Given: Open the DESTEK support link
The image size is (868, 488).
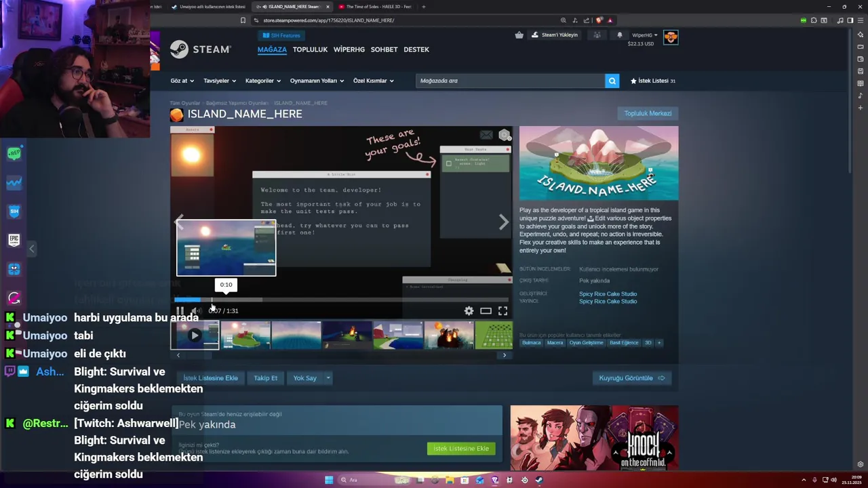Looking at the screenshot, I should tap(416, 49).
